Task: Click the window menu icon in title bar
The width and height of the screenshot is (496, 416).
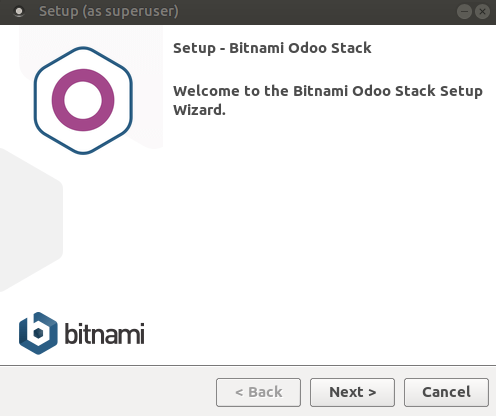Action: pos(19,12)
